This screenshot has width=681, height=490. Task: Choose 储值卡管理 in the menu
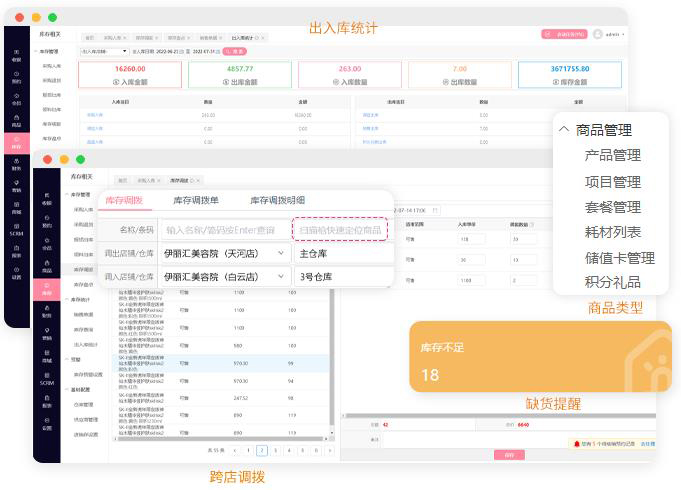(619, 258)
